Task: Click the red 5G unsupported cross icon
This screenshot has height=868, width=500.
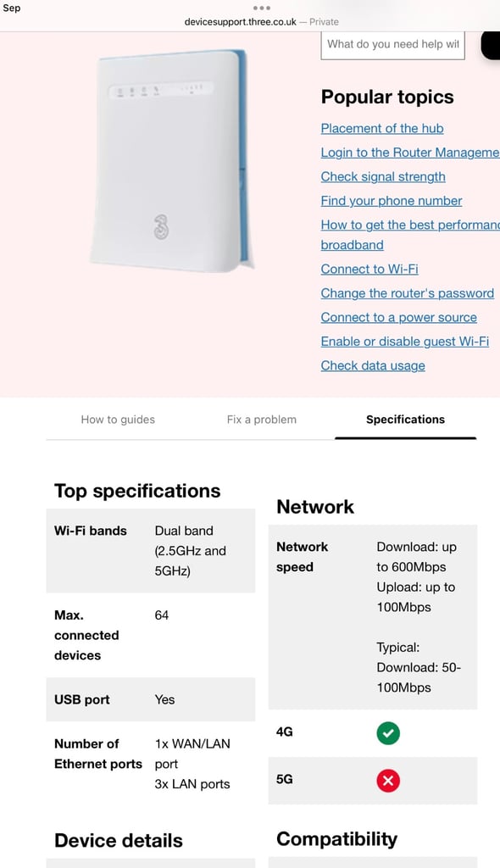Action: (x=388, y=781)
